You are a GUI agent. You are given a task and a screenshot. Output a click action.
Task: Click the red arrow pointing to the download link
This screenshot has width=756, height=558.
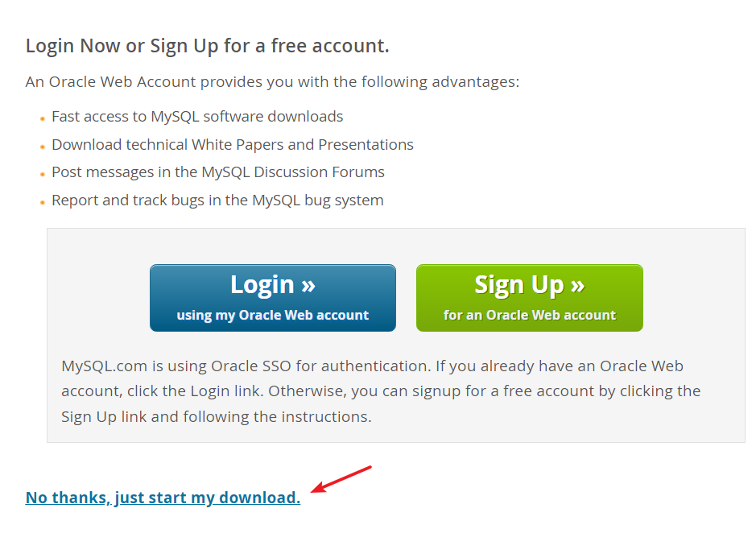coord(341,479)
